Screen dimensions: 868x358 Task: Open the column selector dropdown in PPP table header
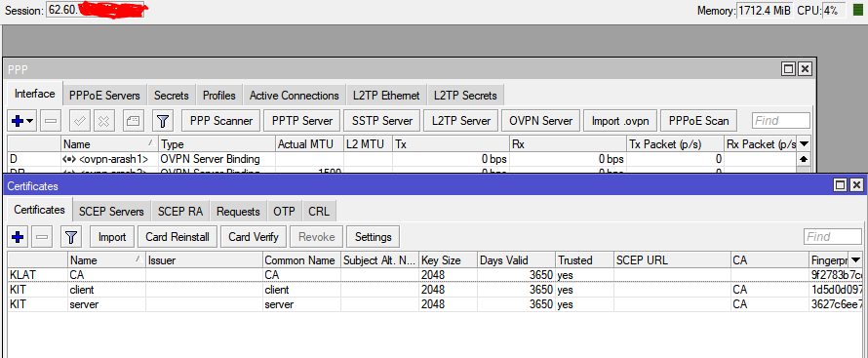coord(805,143)
